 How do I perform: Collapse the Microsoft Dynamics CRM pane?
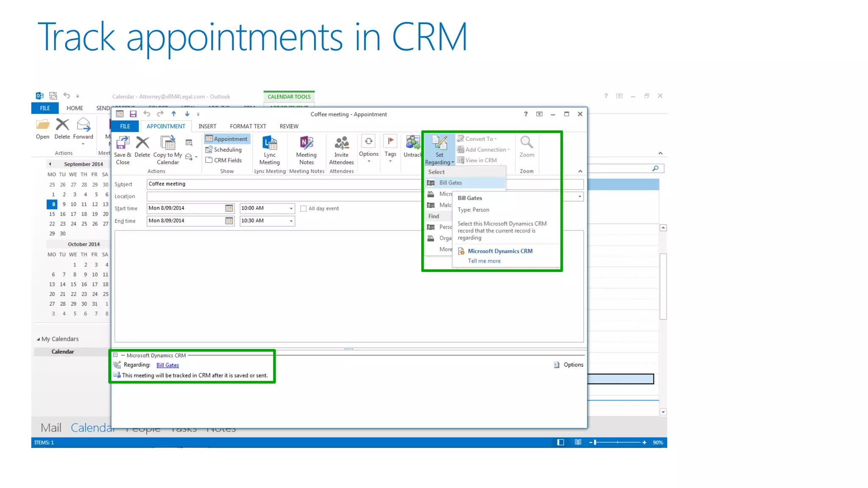pyautogui.click(x=115, y=355)
